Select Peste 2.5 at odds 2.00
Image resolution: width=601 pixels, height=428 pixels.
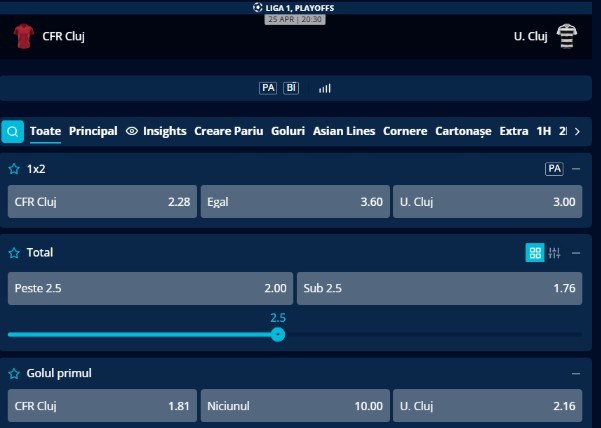pyautogui.click(x=150, y=289)
